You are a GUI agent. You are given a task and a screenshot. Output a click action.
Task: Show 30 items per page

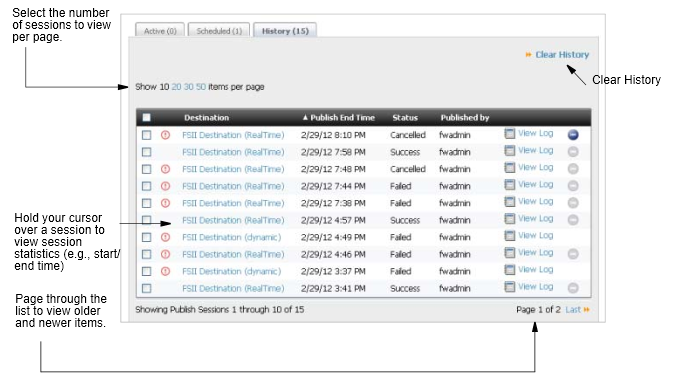188,87
